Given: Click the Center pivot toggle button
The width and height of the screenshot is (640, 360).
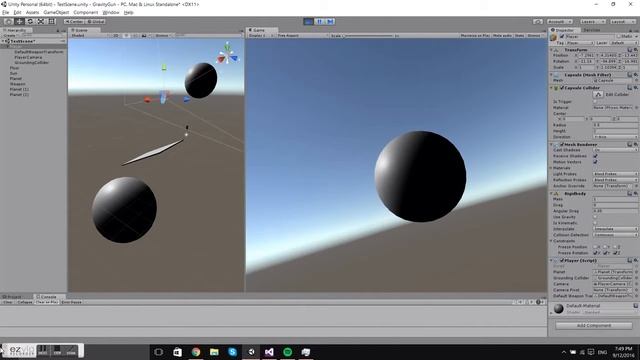Looking at the screenshot, I should coord(74,22).
